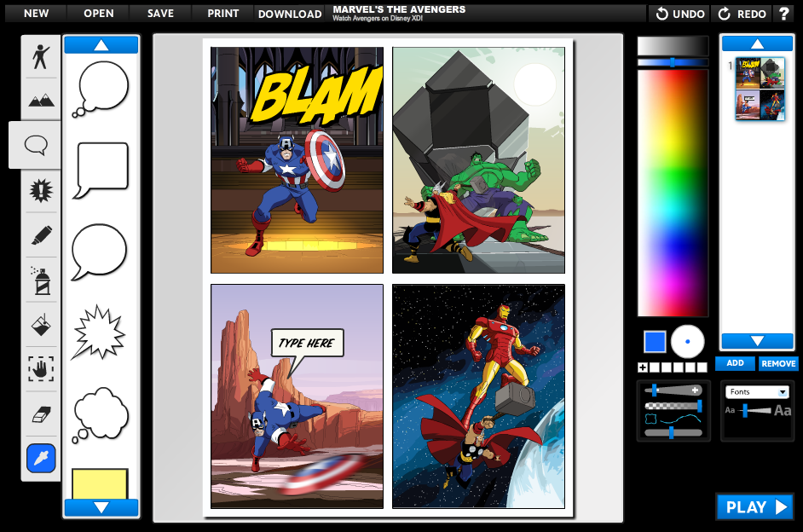Open the Characters tool with the figure icon

pyautogui.click(x=41, y=56)
